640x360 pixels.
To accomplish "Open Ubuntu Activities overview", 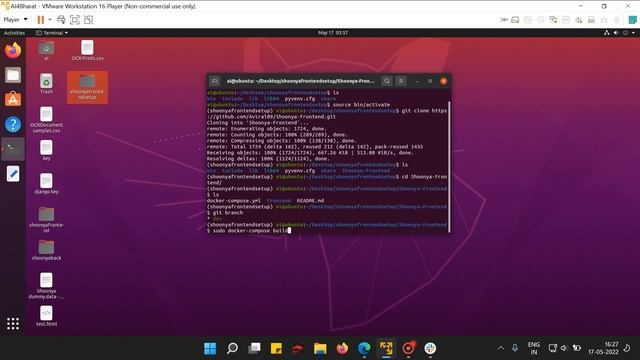I will point(14,33).
